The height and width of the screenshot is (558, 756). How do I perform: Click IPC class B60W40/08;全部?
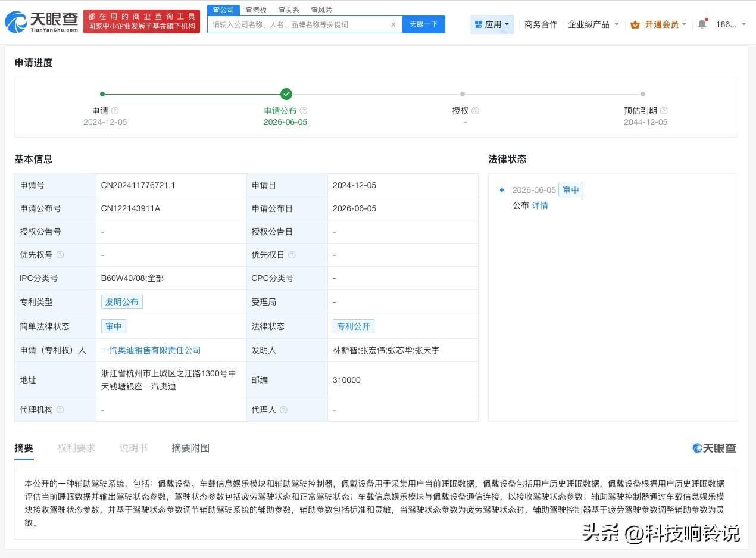[x=132, y=278]
